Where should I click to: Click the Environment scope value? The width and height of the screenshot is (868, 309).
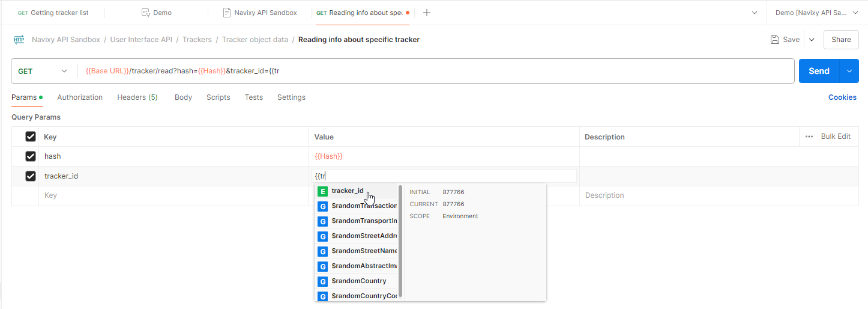coord(460,216)
